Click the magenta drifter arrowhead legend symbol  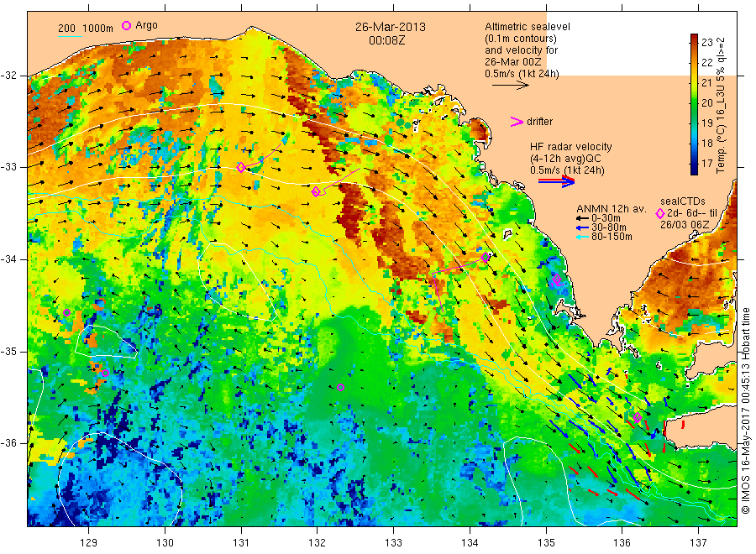pos(517,122)
